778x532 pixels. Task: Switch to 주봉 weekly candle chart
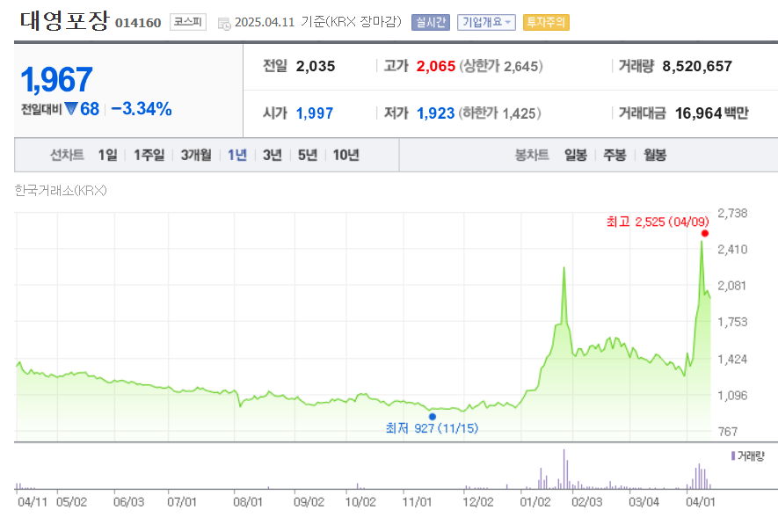614,155
